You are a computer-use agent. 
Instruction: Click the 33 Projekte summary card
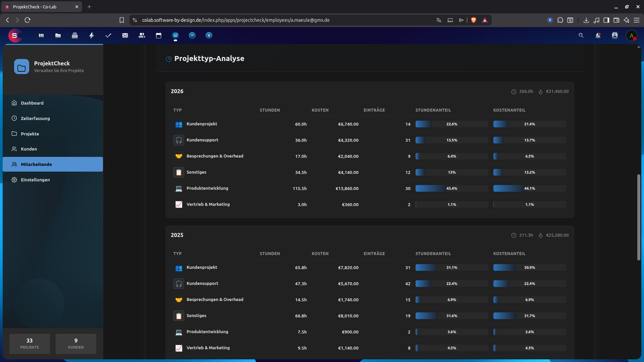click(x=30, y=344)
